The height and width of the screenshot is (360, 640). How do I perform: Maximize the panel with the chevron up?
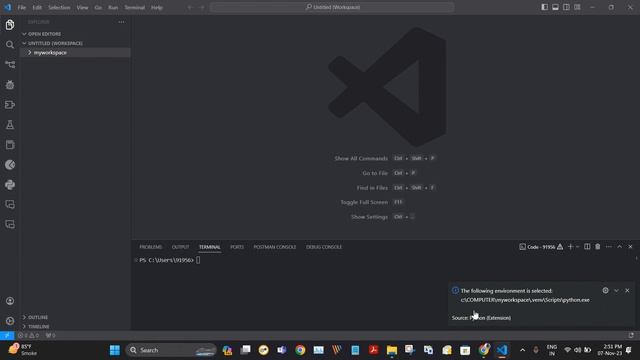click(620, 247)
